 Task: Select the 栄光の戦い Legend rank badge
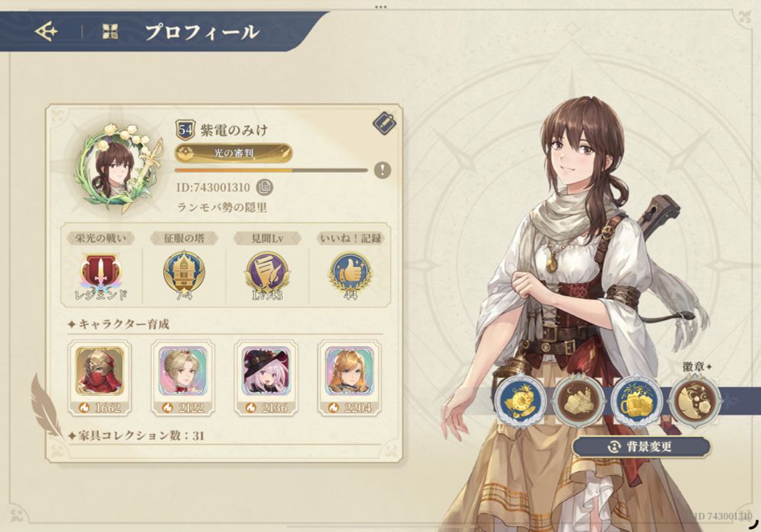click(x=100, y=274)
